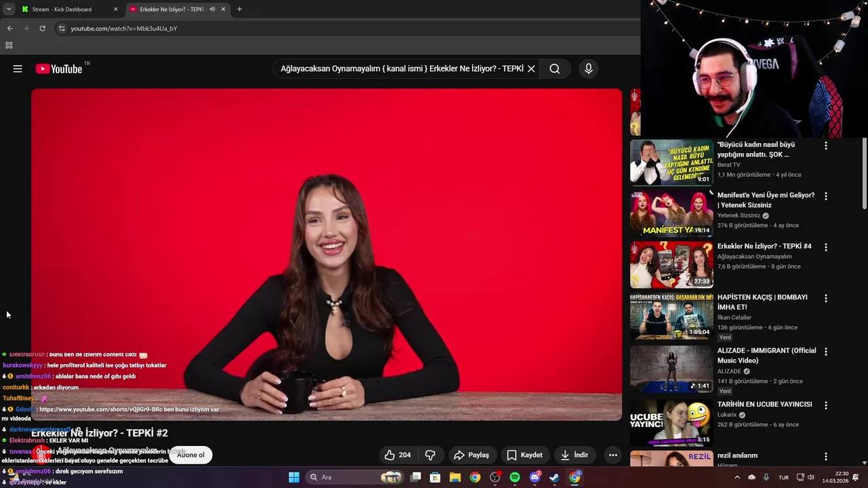Viewport: 868px width, 488px height.
Task: Click channel name Berat TV
Action: point(728,165)
